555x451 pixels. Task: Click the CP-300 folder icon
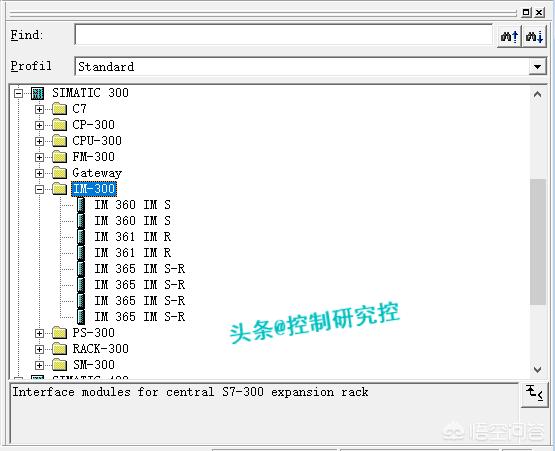[x=59, y=125]
